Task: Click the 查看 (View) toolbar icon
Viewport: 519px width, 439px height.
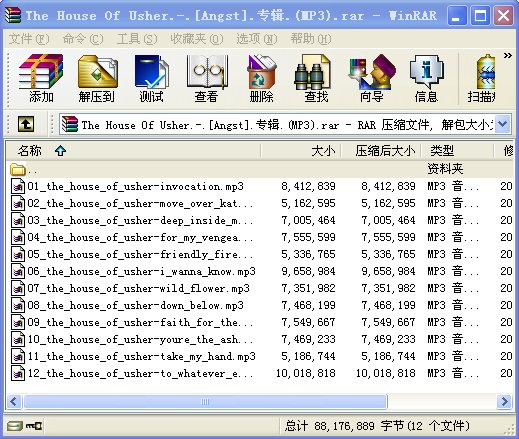Action: pyautogui.click(x=207, y=79)
